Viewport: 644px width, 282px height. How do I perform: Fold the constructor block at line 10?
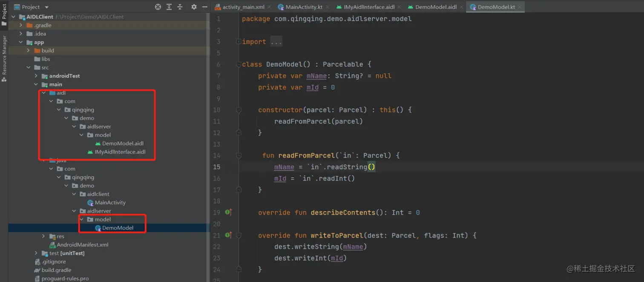pos(239,110)
